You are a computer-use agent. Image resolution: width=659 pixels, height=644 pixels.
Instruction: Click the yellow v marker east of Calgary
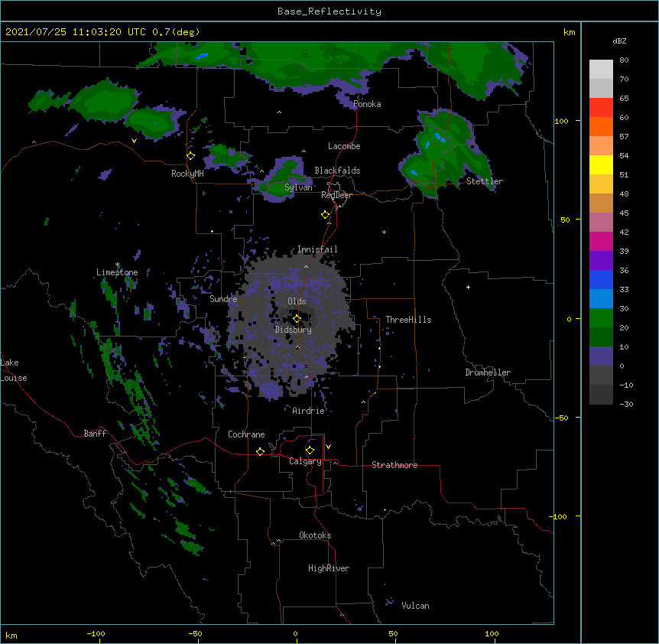coord(328,447)
